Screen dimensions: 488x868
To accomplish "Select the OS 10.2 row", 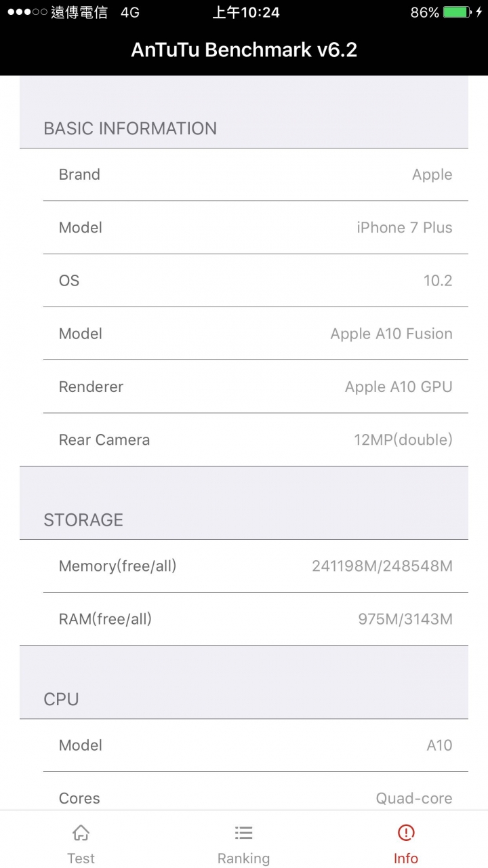I will click(256, 280).
